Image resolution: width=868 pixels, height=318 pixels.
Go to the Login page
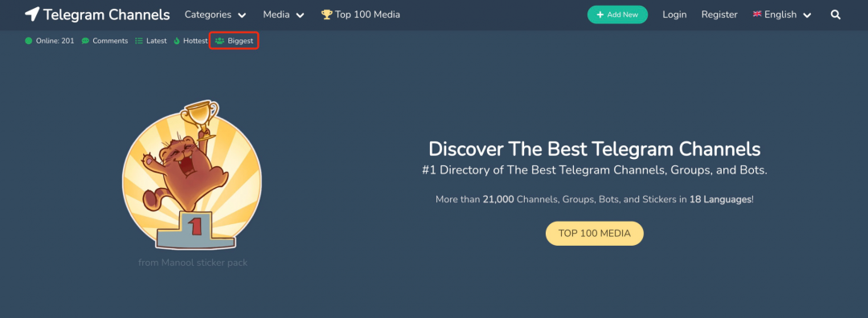(674, 15)
